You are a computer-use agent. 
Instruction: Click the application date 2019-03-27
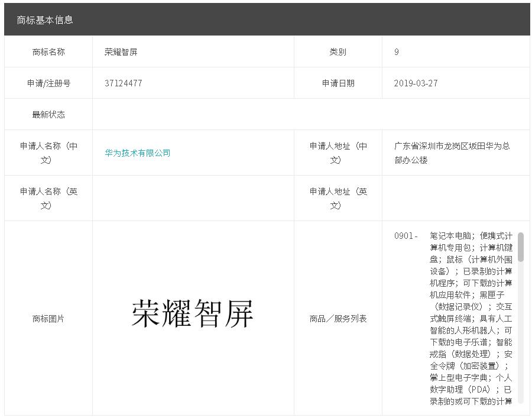click(x=416, y=83)
